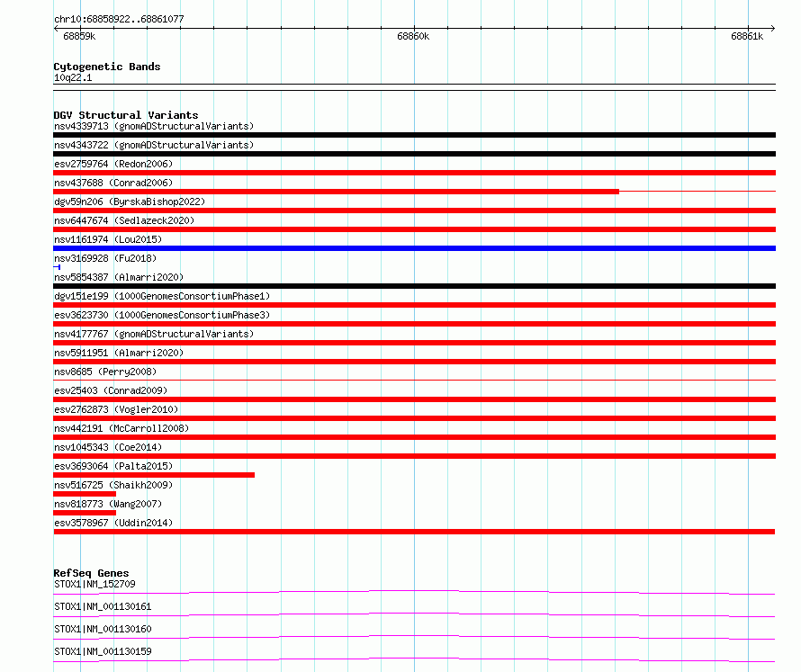
Task: Click the chr10:68858922..68861077 coordinates text
Action: pyautogui.click(x=119, y=19)
